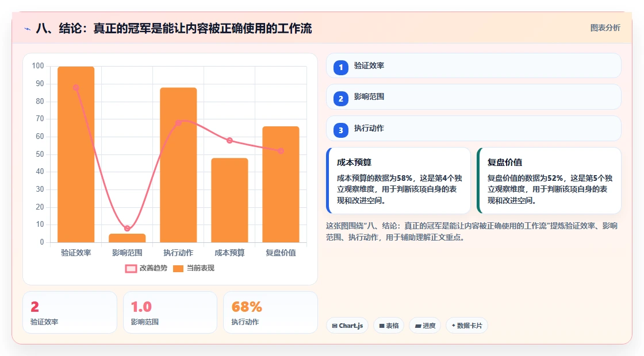The width and height of the screenshot is (644, 356).
Task: Open the 影响范围 list item
Action: [474, 97]
